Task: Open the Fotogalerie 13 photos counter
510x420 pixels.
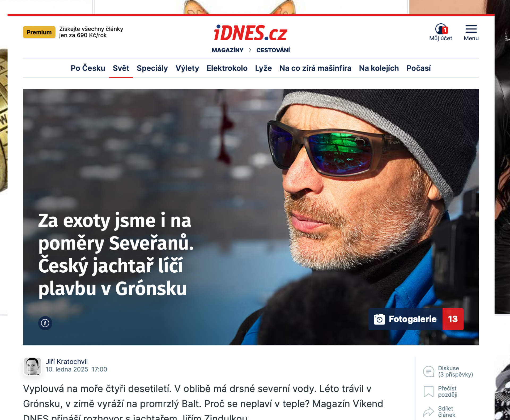Action: coord(453,319)
